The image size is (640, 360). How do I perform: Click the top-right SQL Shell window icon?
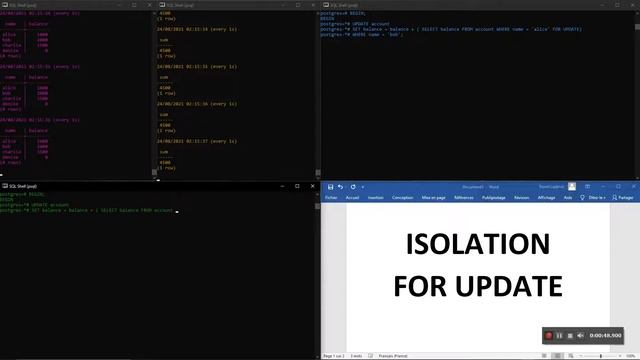[x=326, y=5]
